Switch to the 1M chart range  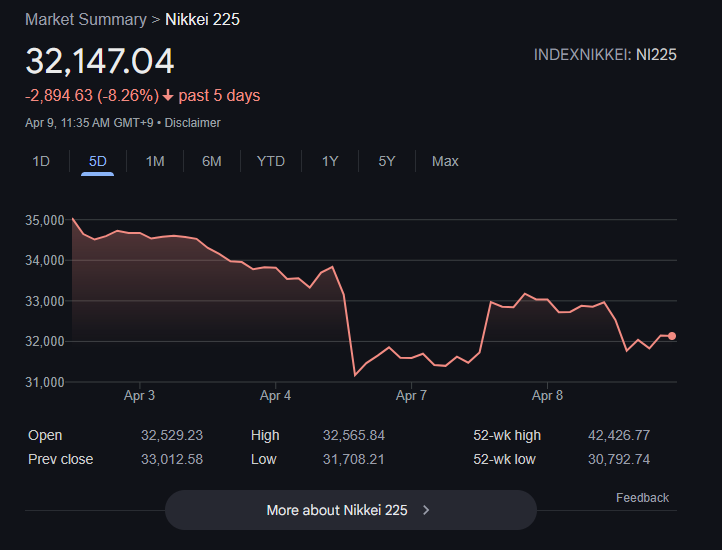(155, 161)
